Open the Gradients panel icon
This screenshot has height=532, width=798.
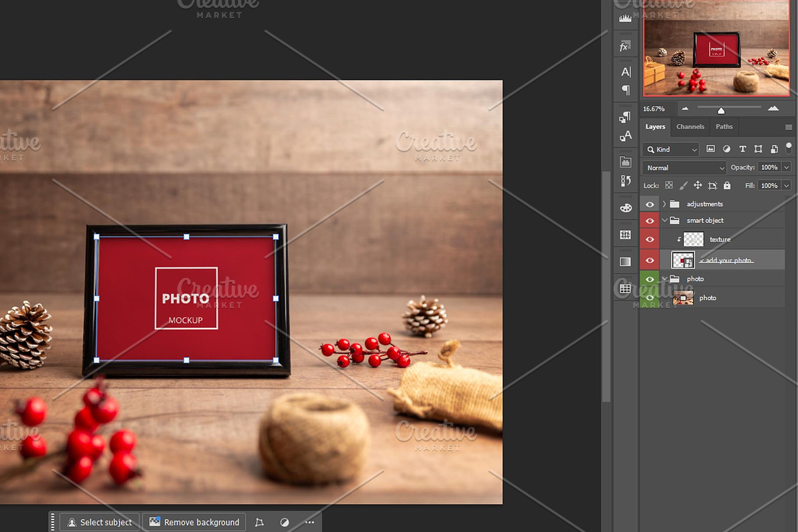tap(626, 261)
